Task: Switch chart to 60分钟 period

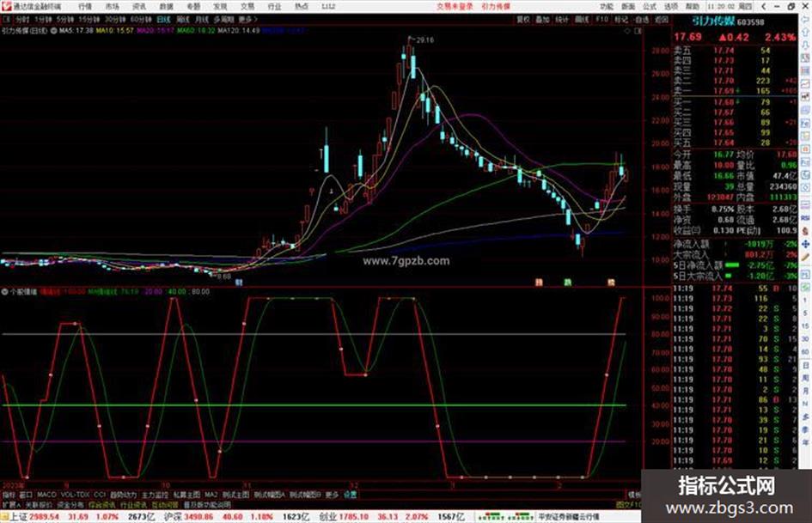Action: coord(141,19)
